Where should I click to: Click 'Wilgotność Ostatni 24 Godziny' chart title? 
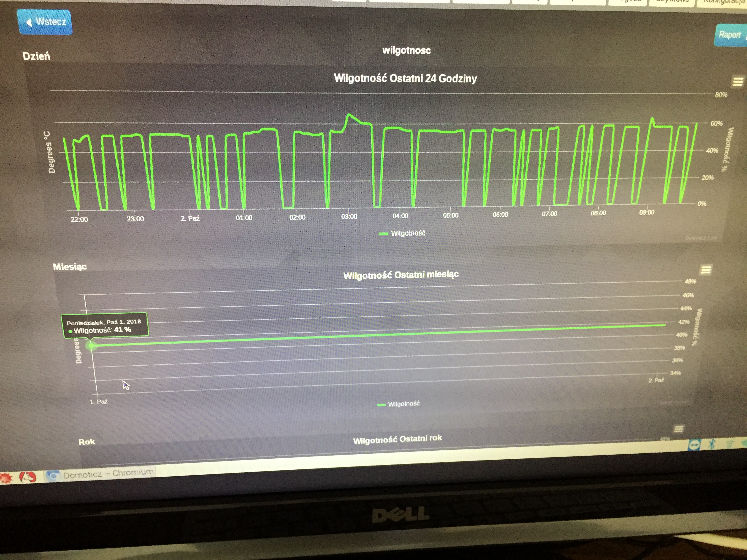(405, 78)
